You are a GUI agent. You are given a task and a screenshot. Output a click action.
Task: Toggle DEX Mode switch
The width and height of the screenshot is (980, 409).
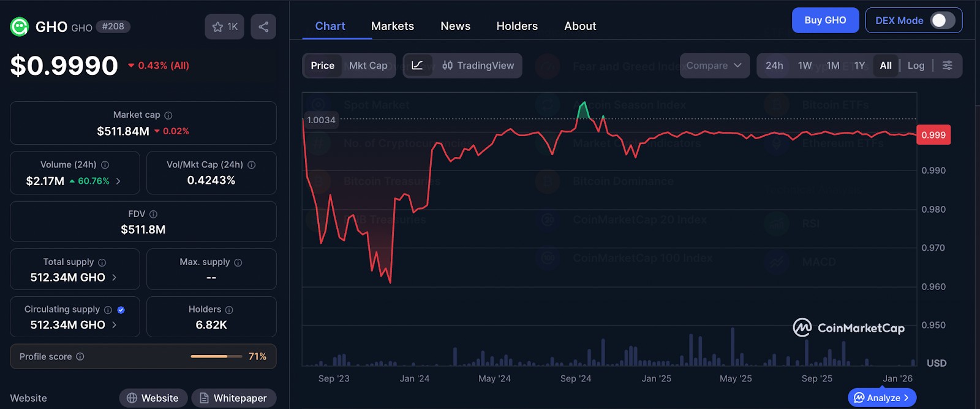pos(943,20)
